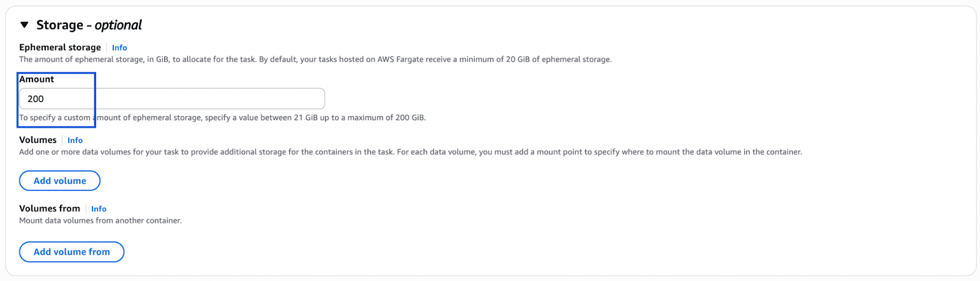Click the Volumes from section label
This screenshot has width=980, height=281.
[50, 209]
